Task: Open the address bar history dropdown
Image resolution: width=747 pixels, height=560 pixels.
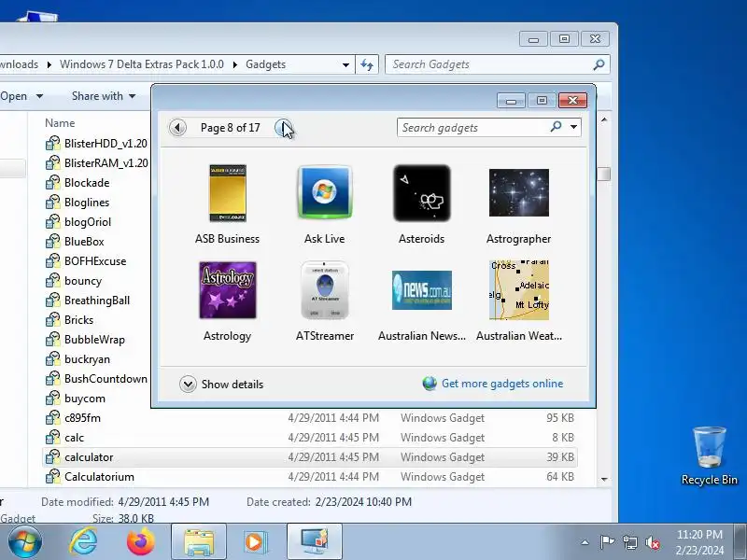Action: [345, 64]
